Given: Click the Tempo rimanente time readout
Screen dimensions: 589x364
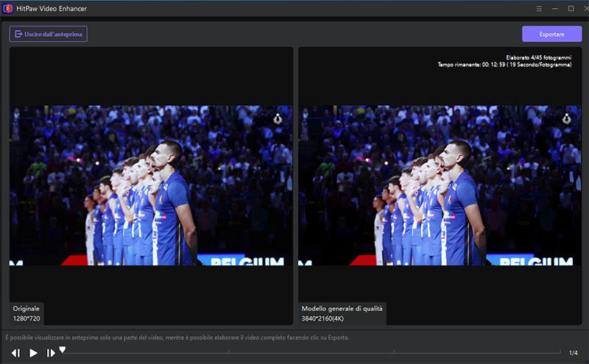Looking at the screenshot, I should pos(504,65).
